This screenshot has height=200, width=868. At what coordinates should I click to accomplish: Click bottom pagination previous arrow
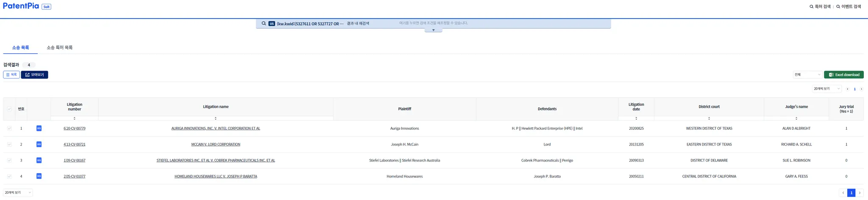843,193
